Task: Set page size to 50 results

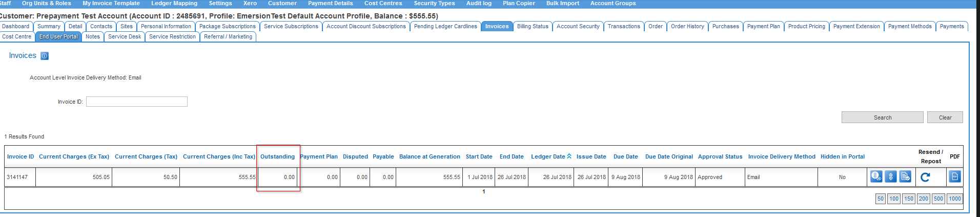Action: 880,199
